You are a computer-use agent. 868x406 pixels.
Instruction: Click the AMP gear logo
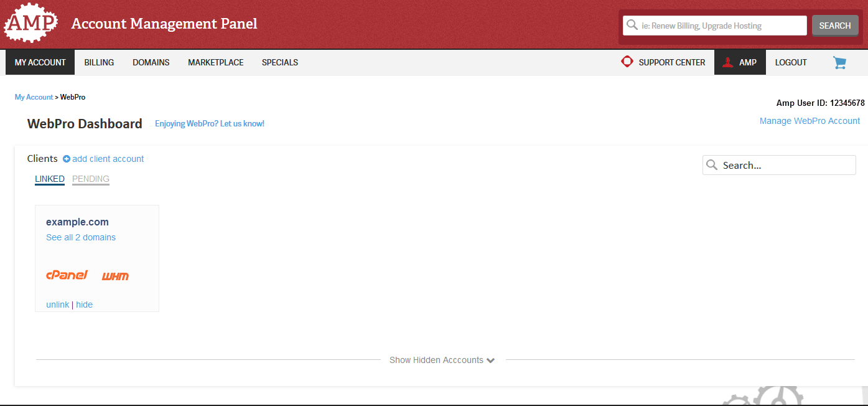31,22
